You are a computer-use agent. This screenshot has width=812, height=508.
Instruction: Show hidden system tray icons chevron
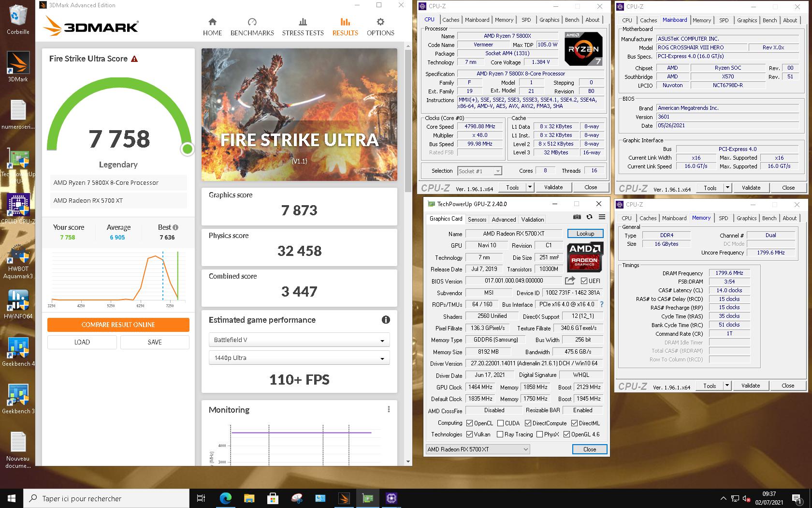click(723, 498)
